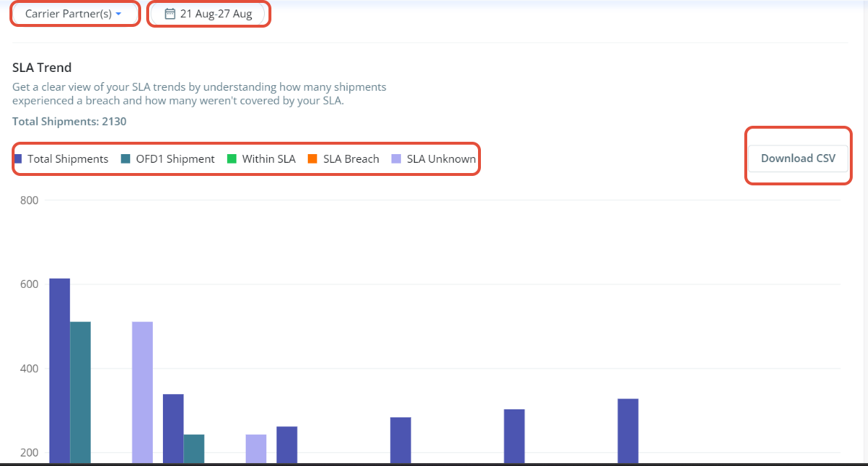Click the 'Total Shipments: 2130' text
Image resolution: width=868 pixels, height=466 pixels.
pyautogui.click(x=69, y=121)
